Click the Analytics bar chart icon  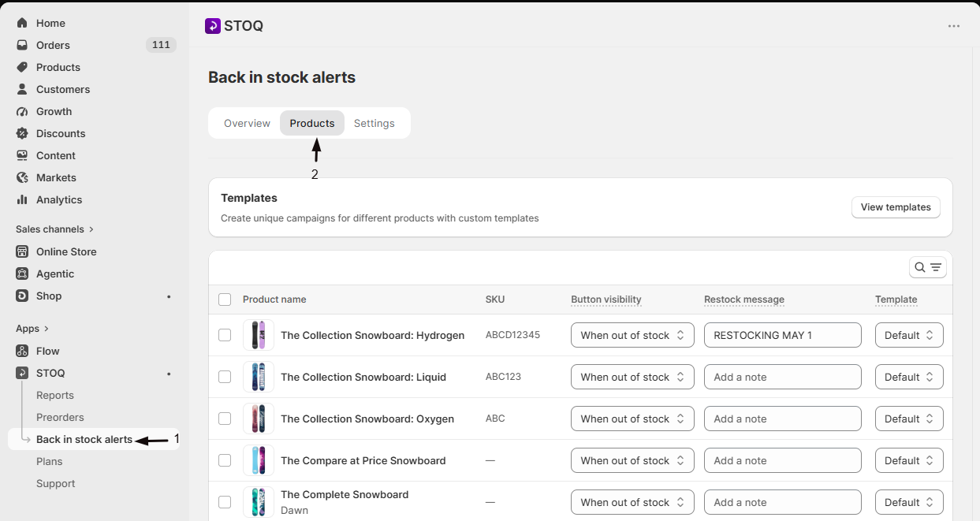[22, 199]
